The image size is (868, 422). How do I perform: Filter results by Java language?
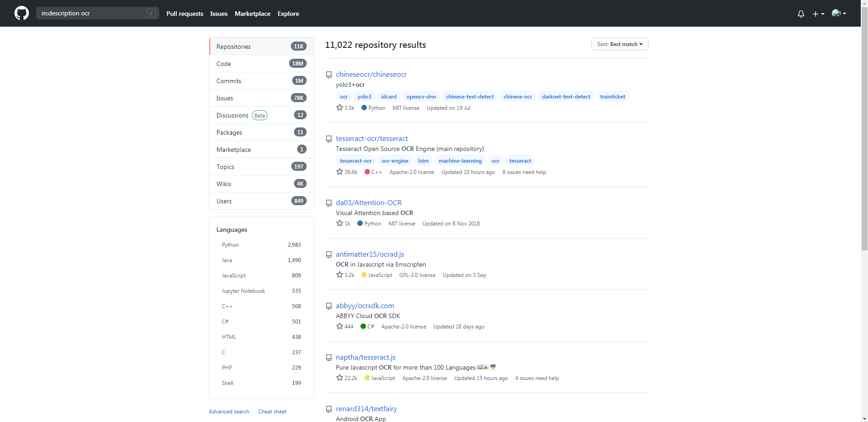(x=261, y=260)
